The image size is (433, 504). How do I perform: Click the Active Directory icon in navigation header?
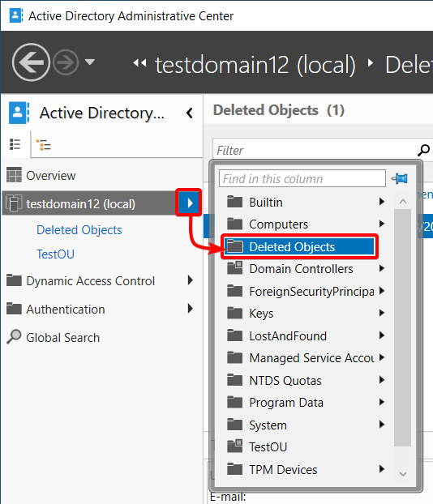19,113
